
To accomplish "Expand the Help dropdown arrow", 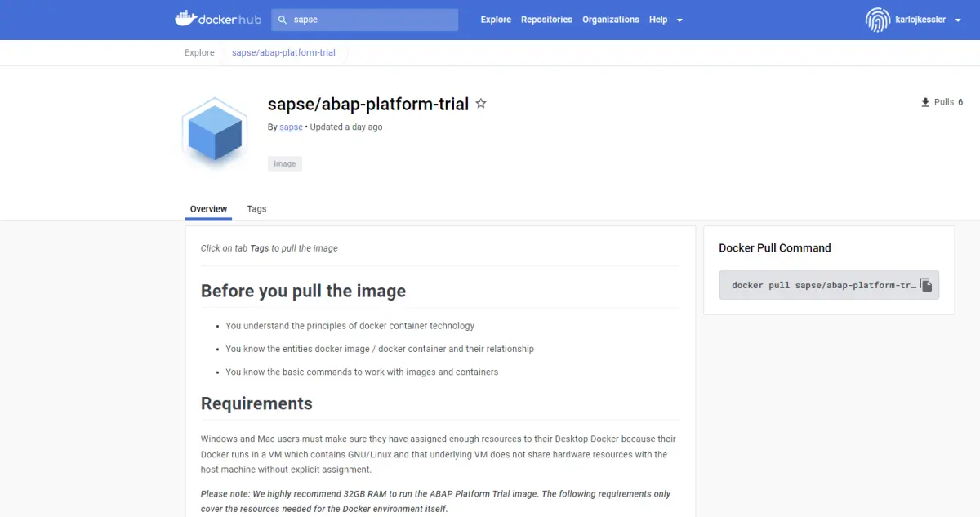I will click(679, 20).
